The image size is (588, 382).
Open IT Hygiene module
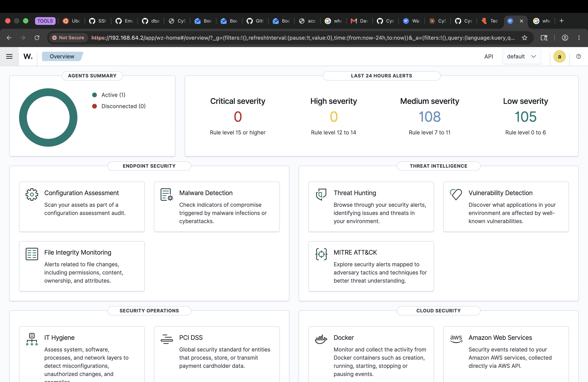pos(82,354)
